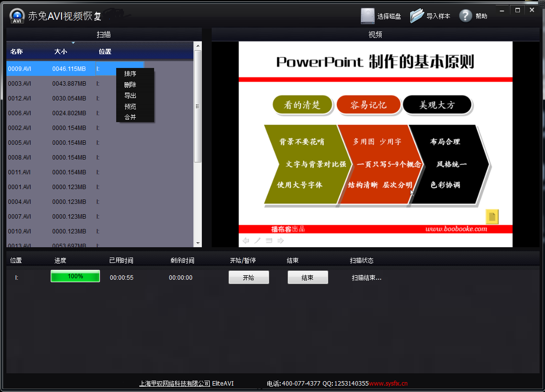Select file 0008.AVI
The height and width of the screenshot is (392, 545).
(x=20, y=158)
